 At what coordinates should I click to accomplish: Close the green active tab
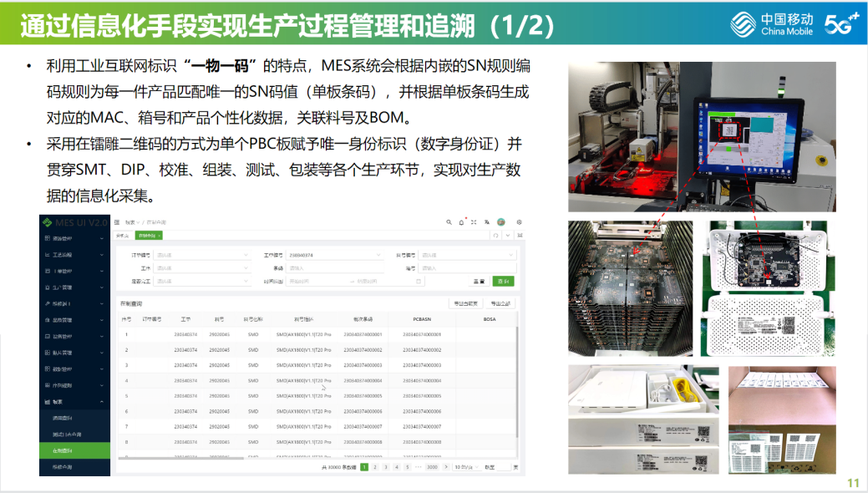point(157,236)
